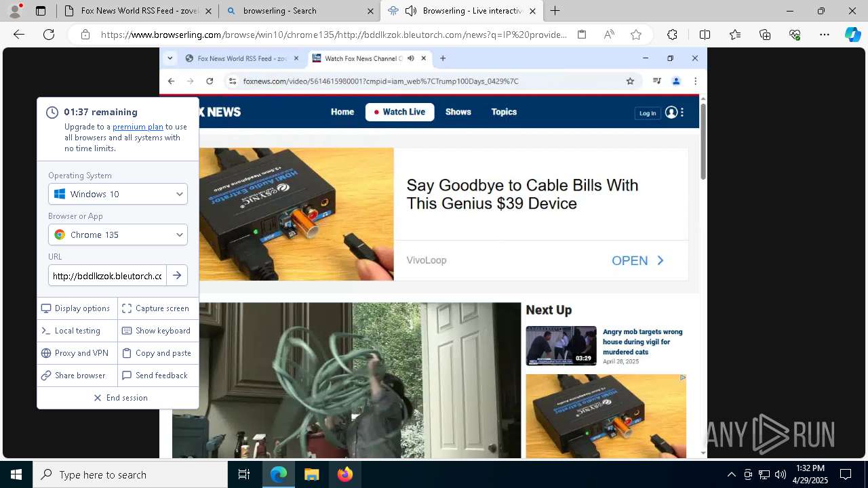Open Operating System Windows 10 dropdown

118,194
